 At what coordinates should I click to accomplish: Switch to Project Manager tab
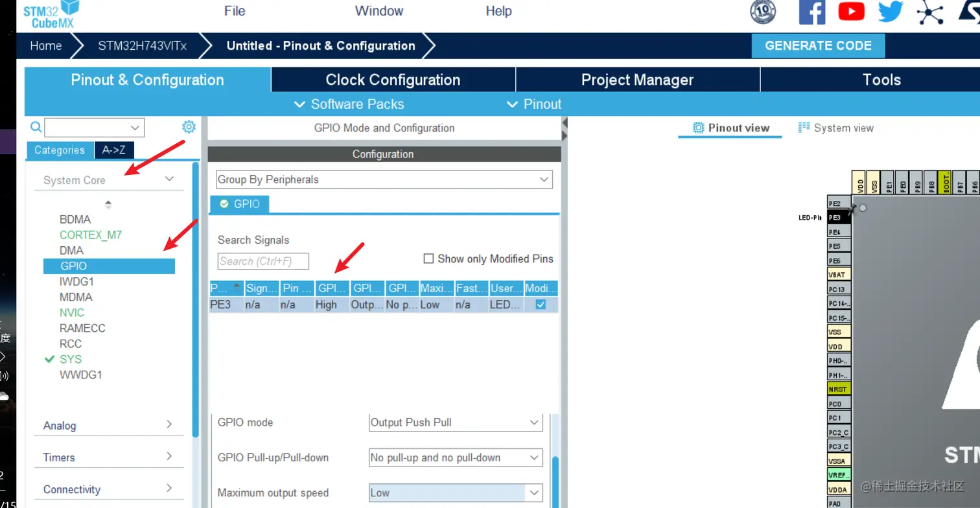[638, 80]
